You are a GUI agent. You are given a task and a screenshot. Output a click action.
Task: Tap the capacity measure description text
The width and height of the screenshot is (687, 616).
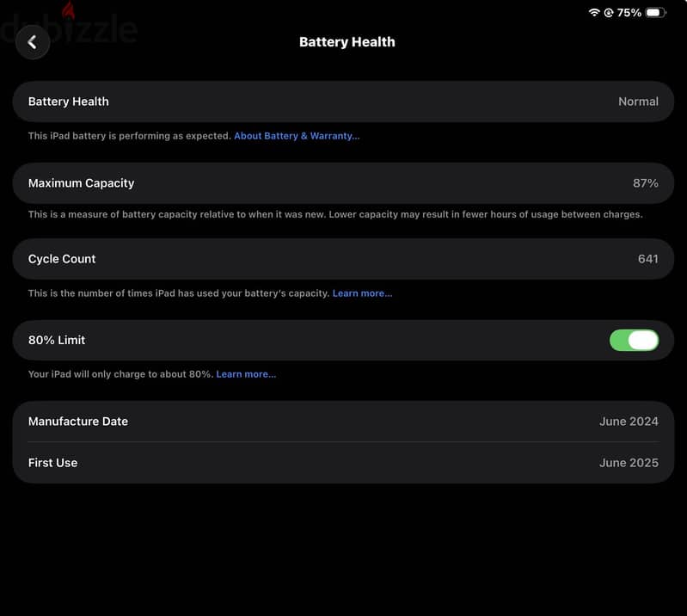(335, 214)
